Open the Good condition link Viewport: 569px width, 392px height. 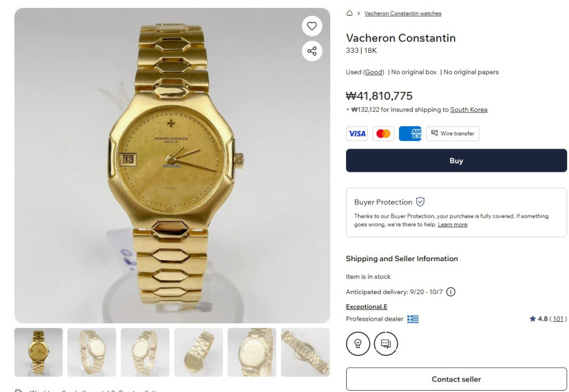coord(373,72)
